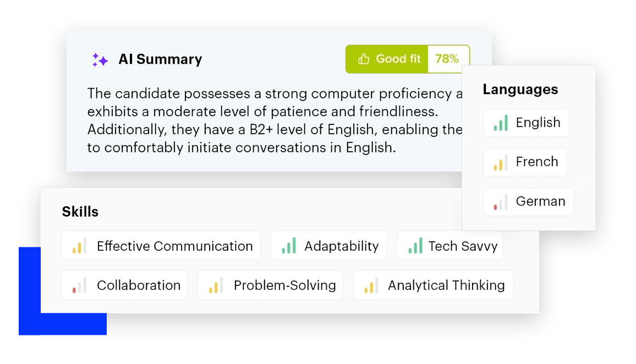
Task: Click the Tech Savvy level bars icon
Action: coord(415,246)
